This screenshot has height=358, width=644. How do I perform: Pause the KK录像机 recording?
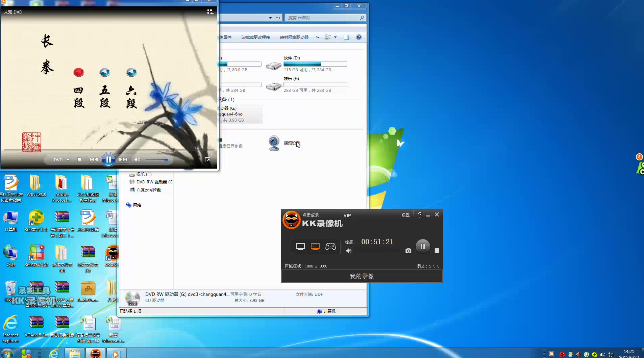pyautogui.click(x=423, y=246)
